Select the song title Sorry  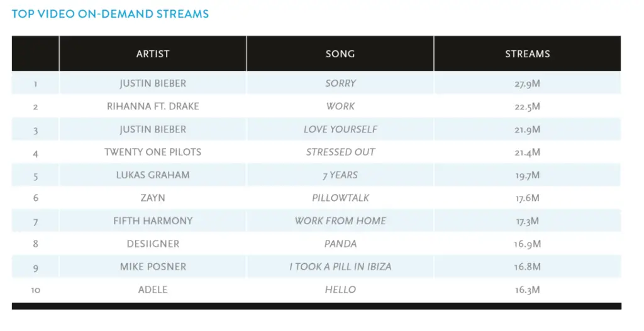[x=340, y=84]
